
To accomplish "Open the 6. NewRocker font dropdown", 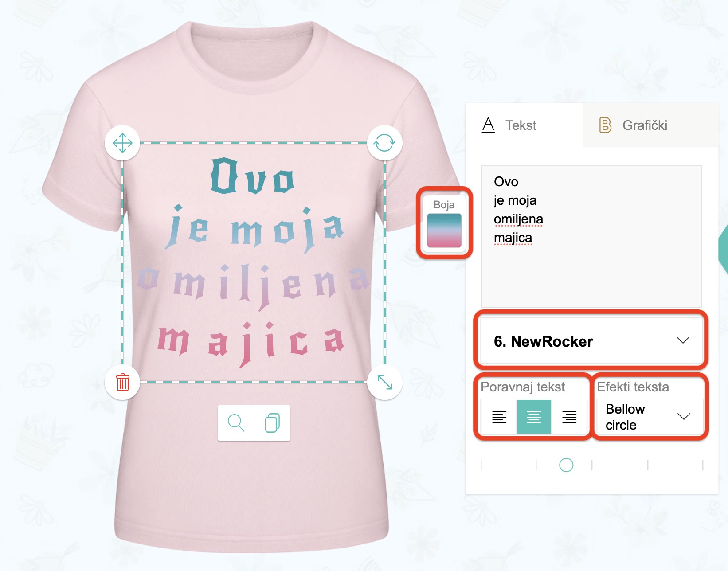I will point(591,341).
